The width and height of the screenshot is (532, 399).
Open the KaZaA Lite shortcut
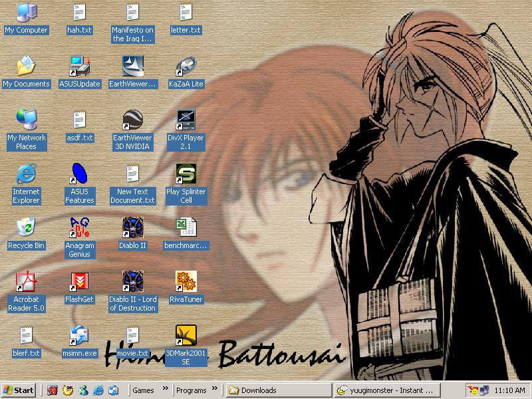[x=186, y=67]
